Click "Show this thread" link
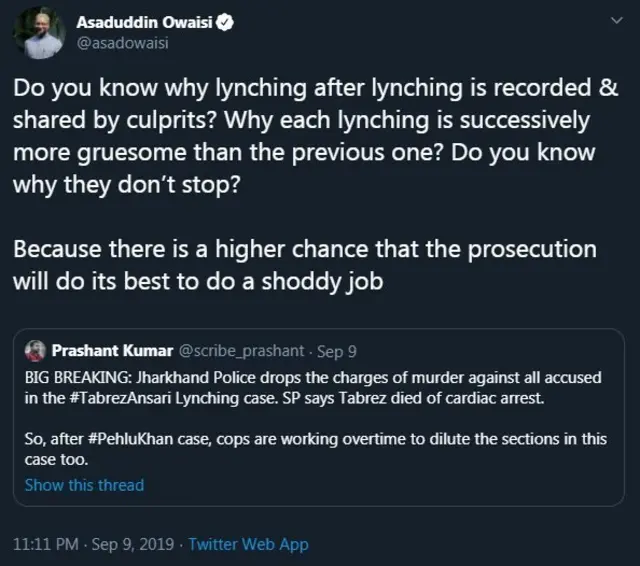This screenshot has width=640, height=566. click(x=84, y=485)
